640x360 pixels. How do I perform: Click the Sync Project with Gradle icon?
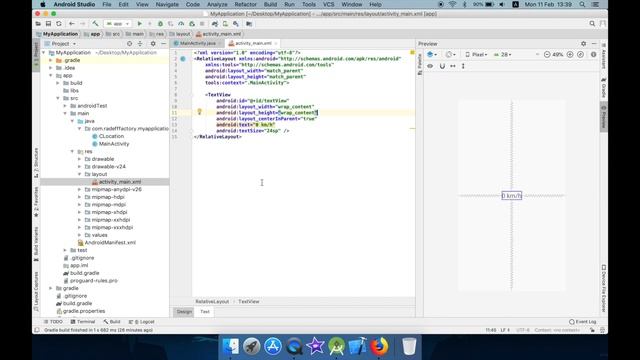tap(215, 24)
